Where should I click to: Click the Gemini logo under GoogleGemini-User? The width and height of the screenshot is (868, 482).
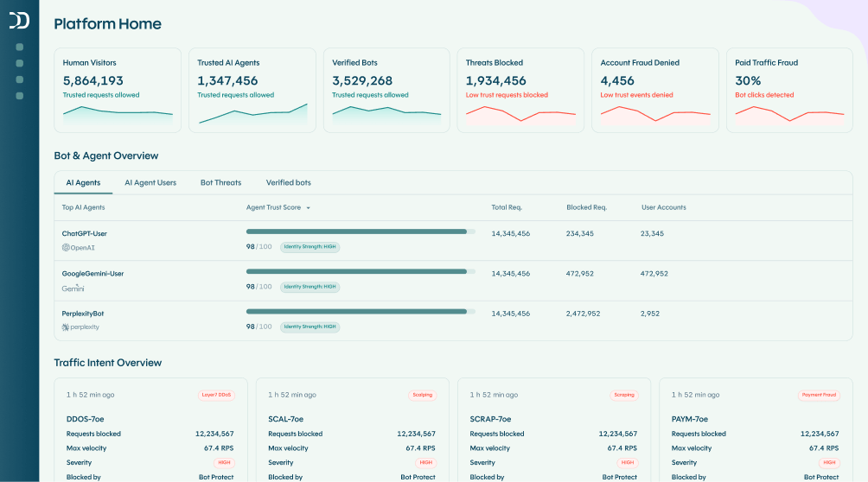pos(73,288)
